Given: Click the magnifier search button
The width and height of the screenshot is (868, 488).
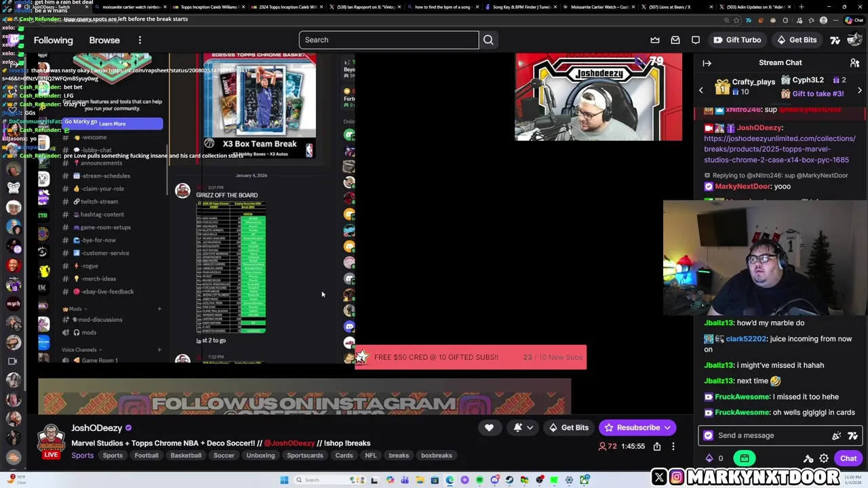Looking at the screenshot, I should (488, 40).
